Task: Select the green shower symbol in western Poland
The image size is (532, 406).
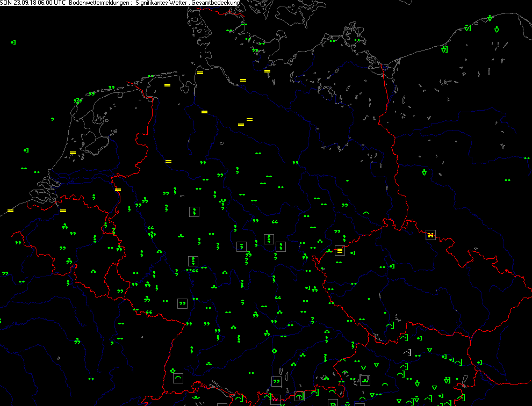Action: pos(424,172)
